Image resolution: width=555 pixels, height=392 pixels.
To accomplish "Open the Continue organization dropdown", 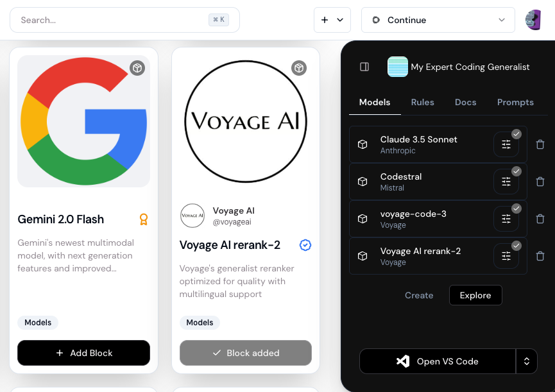I will pyautogui.click(x=438, y=20).
